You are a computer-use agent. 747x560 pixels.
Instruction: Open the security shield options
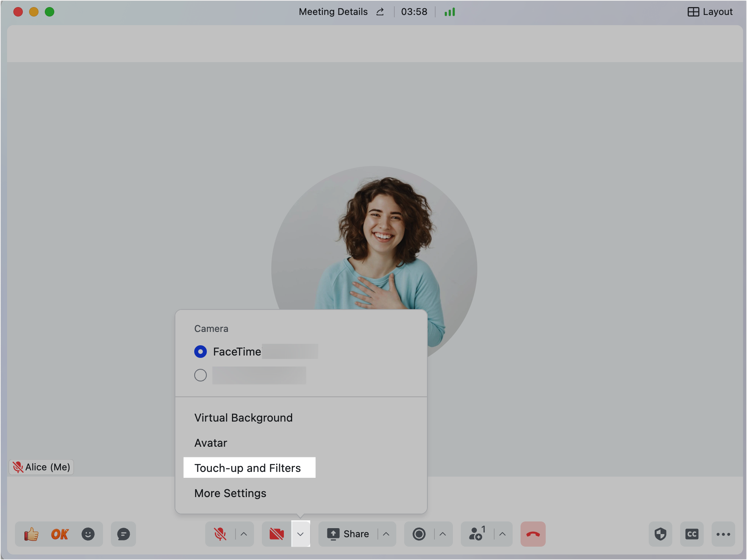(661, 534)
